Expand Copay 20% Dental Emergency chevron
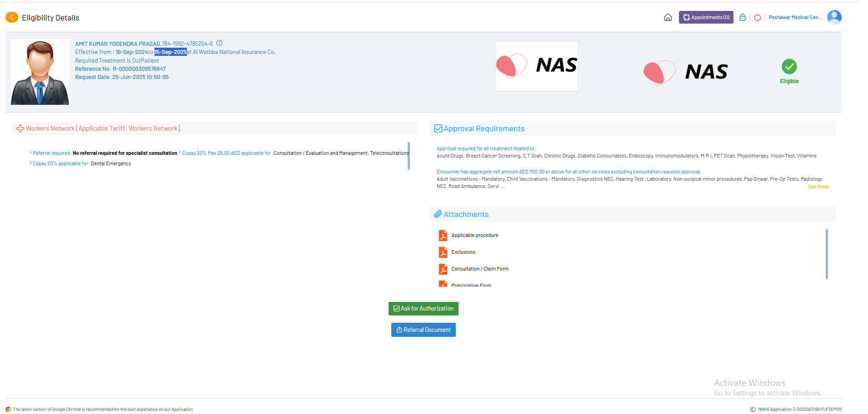The width and height of the screenshot is (868, 414). point(30,163)
